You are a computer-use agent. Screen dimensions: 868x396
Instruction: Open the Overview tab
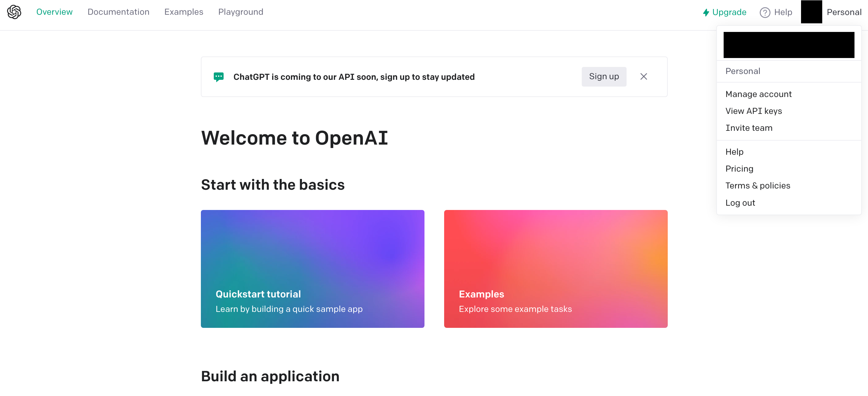coord(54,12)
